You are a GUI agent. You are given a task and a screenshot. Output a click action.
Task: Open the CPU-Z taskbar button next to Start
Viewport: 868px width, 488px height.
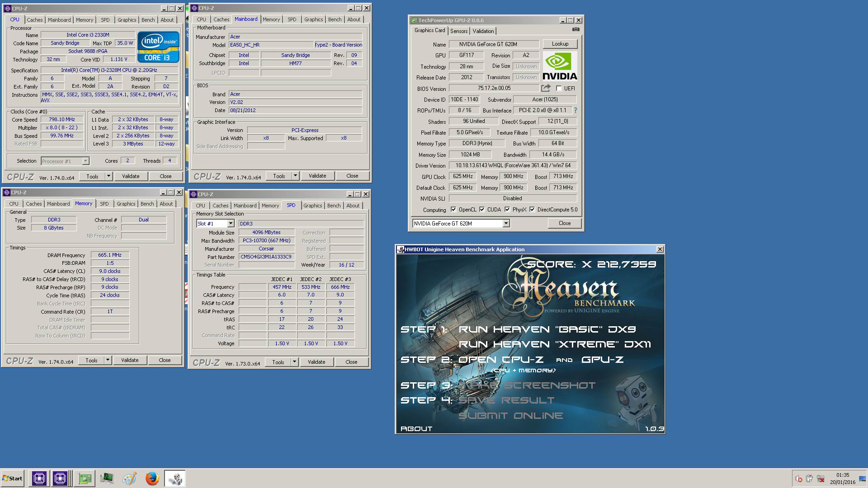tap(39, 478)
